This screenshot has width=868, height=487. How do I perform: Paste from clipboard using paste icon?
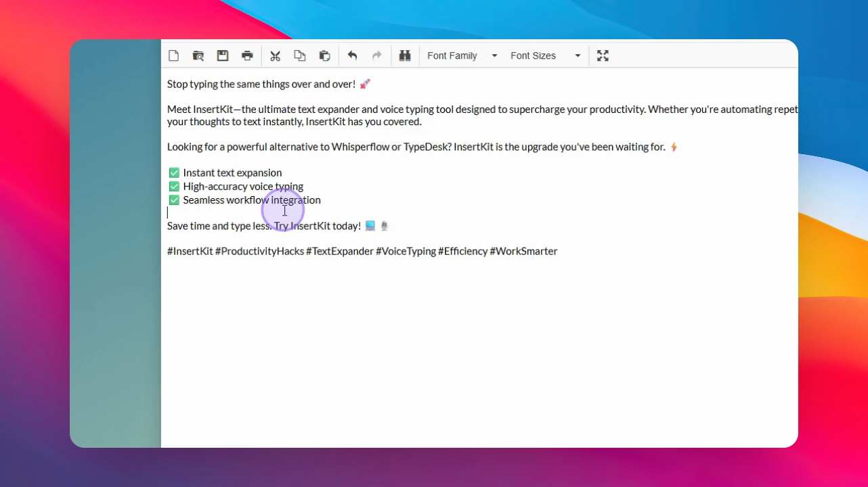pyautogui.click(x=324, y=55)
